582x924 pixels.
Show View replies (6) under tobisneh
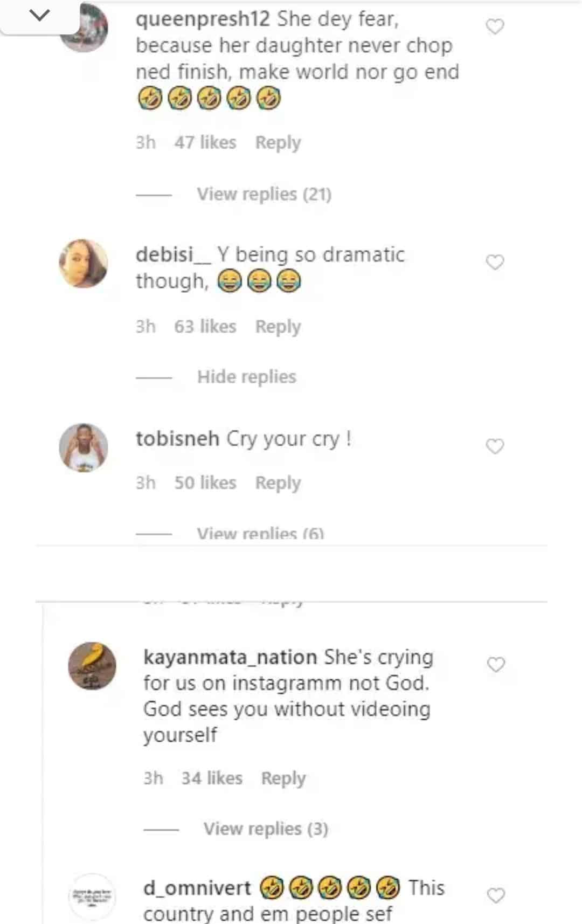click(x=260, y=534)
